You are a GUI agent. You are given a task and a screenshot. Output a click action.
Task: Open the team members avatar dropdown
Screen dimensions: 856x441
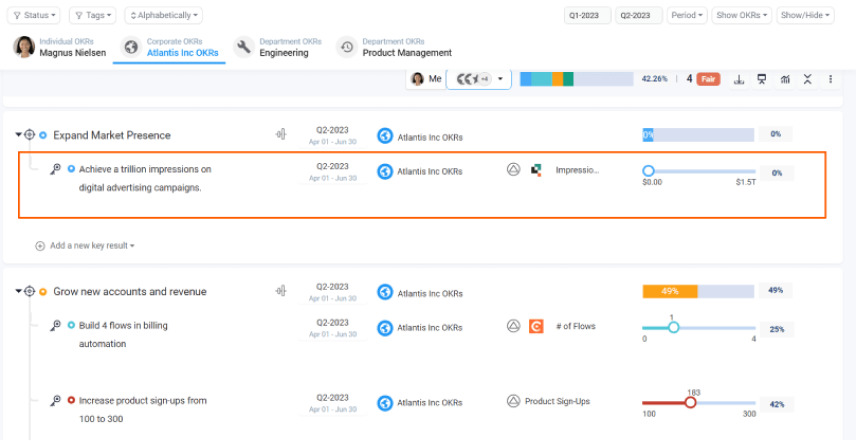479,79
